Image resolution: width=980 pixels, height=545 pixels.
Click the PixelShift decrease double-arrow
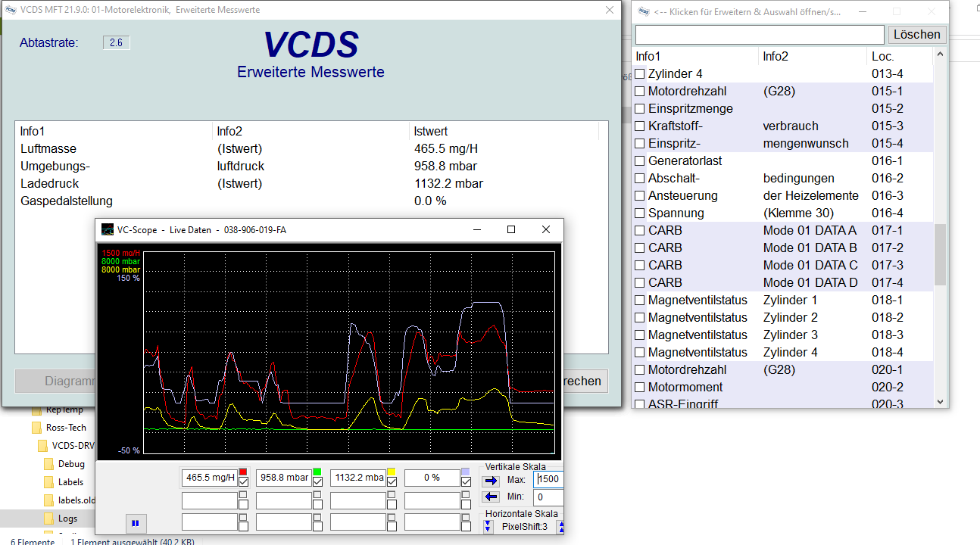(x=488, y=526)
